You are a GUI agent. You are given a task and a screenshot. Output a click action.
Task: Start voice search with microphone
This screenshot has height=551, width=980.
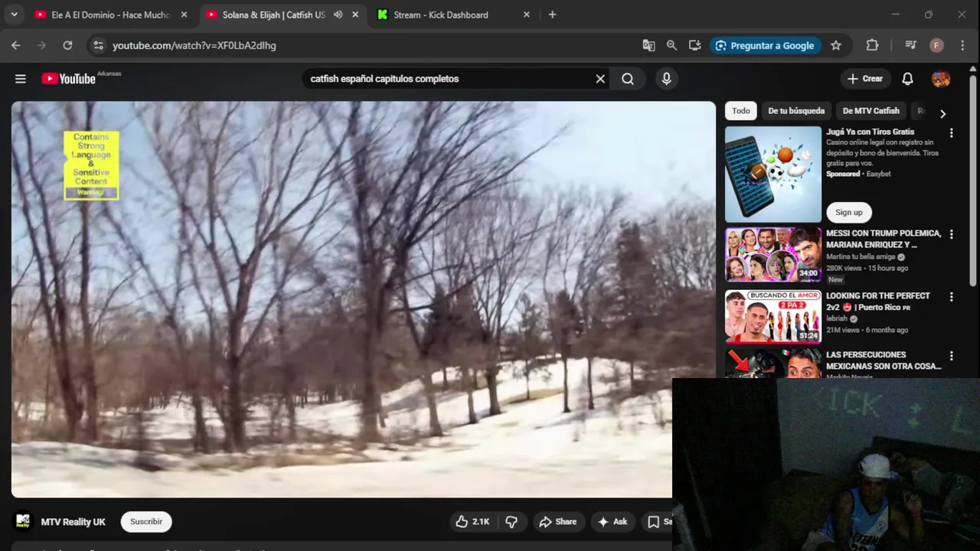[666, 79]
